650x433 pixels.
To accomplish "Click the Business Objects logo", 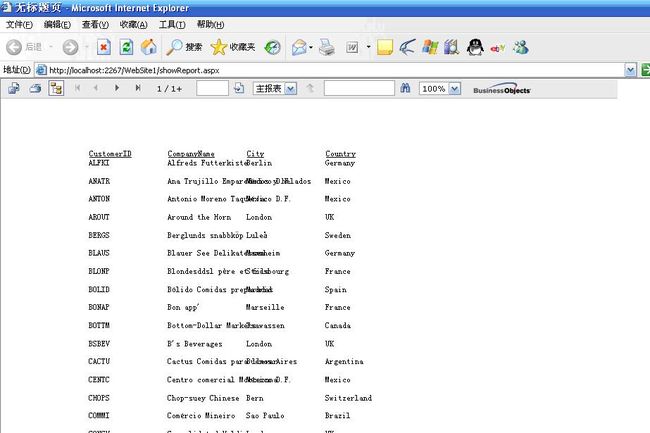I will click(x=502, y=89).
